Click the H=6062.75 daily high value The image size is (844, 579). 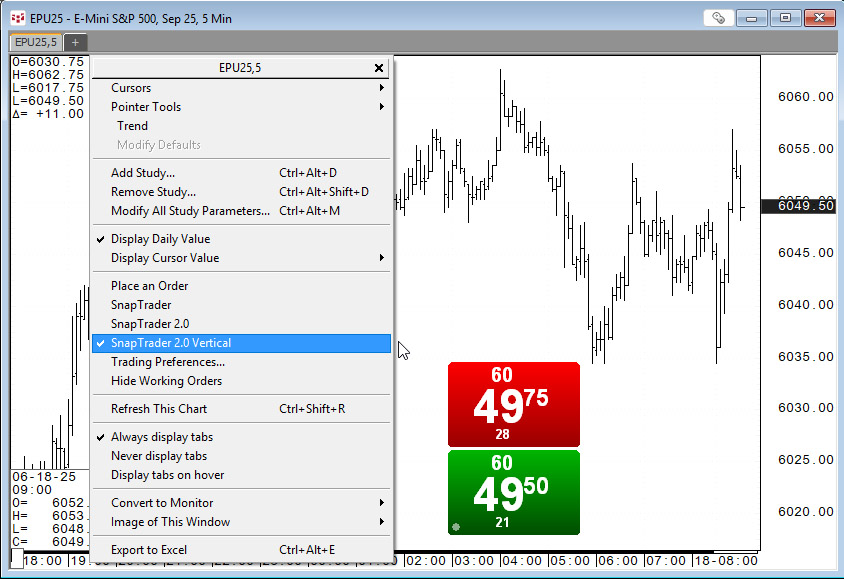pos(48,75)
